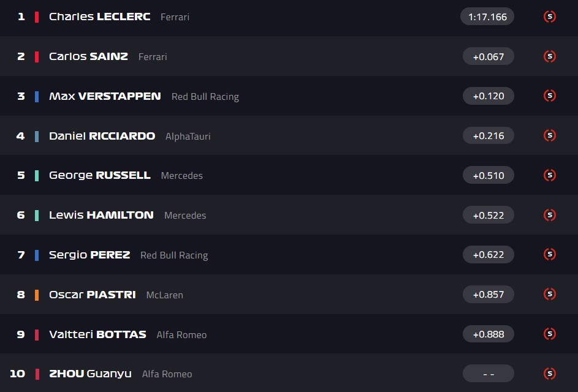Open Charles Leclerc's driver entry
The width and height of the screenshot is (578, 392).
(99, 17)
